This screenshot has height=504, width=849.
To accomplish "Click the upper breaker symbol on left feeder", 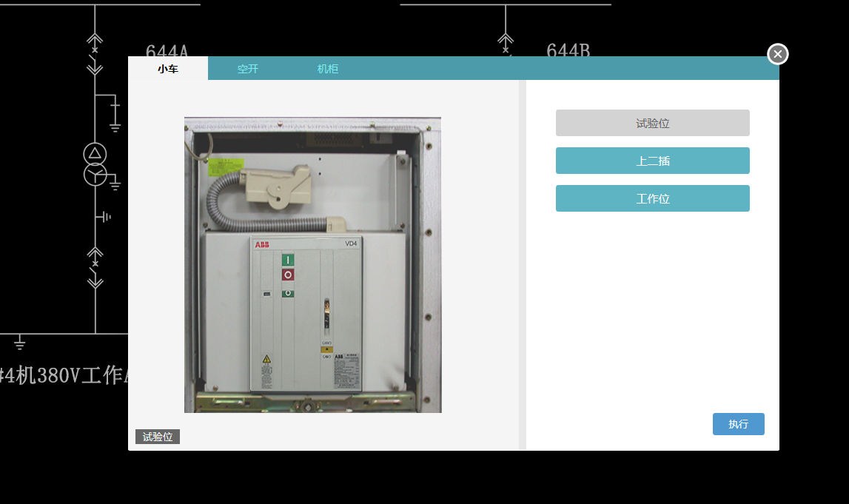I will tap(95, 52).
